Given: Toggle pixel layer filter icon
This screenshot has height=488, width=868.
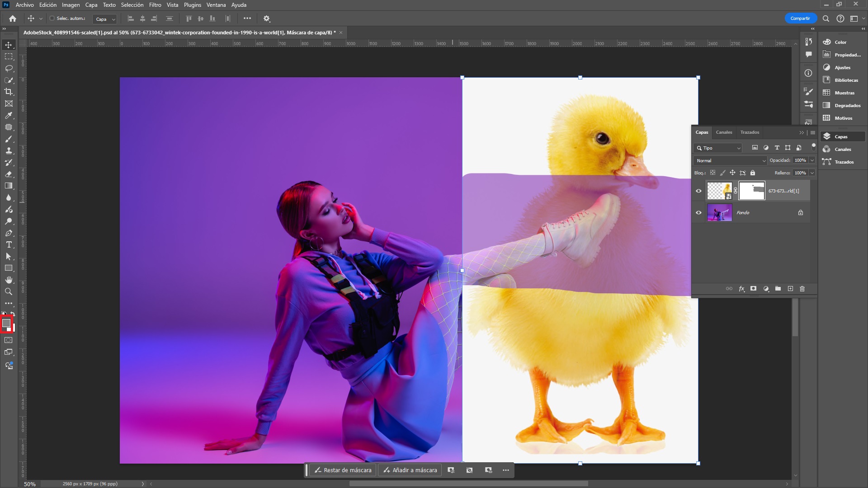Looking at the screenshot, I should [x=755, y=148].
